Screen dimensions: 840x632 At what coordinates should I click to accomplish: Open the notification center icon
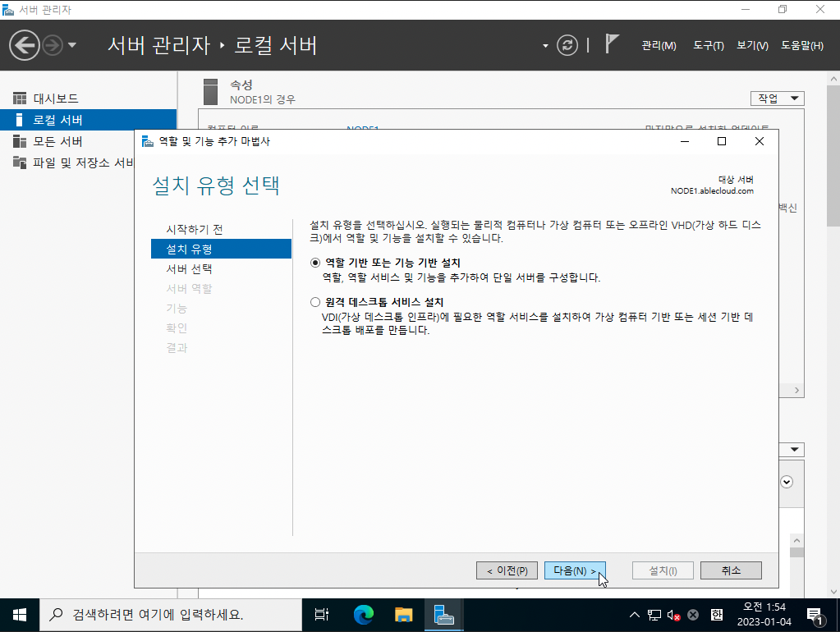pos(815,616)
